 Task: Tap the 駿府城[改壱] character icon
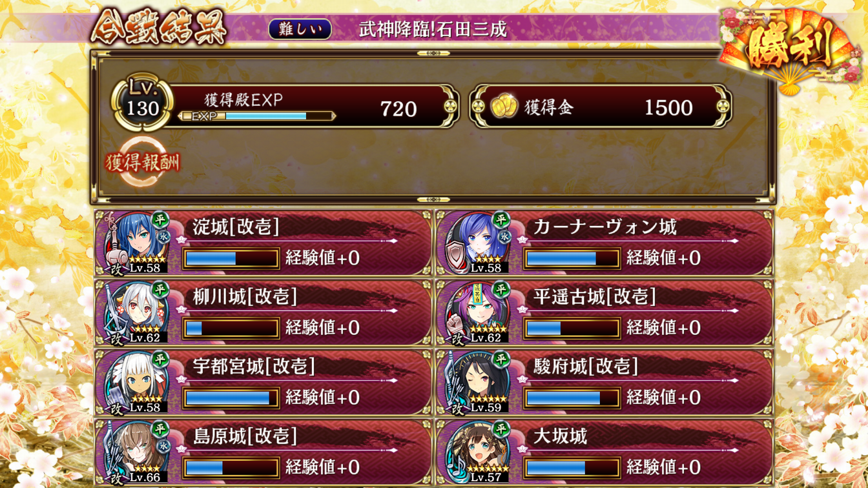click(x=477, y=382)
